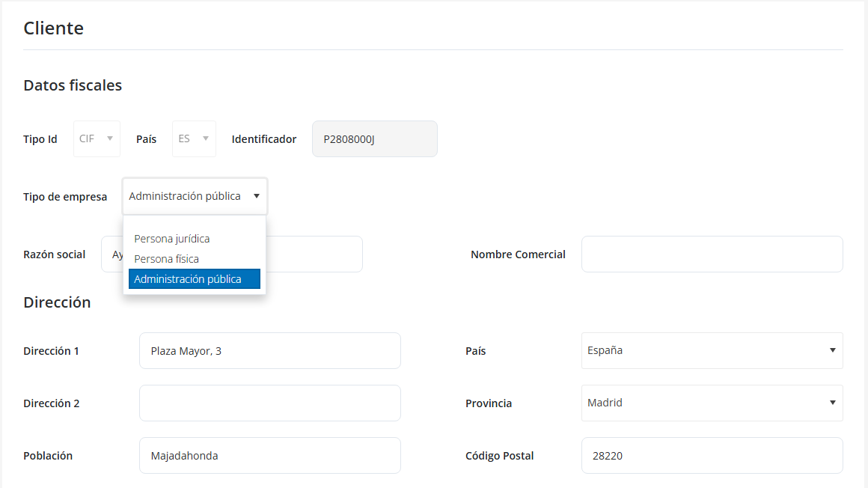868x488 pixels.
Task: Click the small arrow beside CIF
Action: [x=109, y=138]
